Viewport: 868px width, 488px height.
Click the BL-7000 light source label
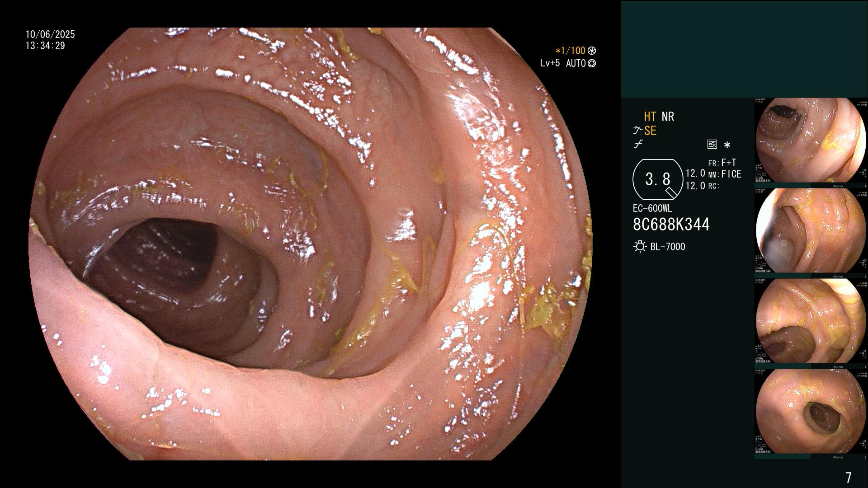coord(668,247)
